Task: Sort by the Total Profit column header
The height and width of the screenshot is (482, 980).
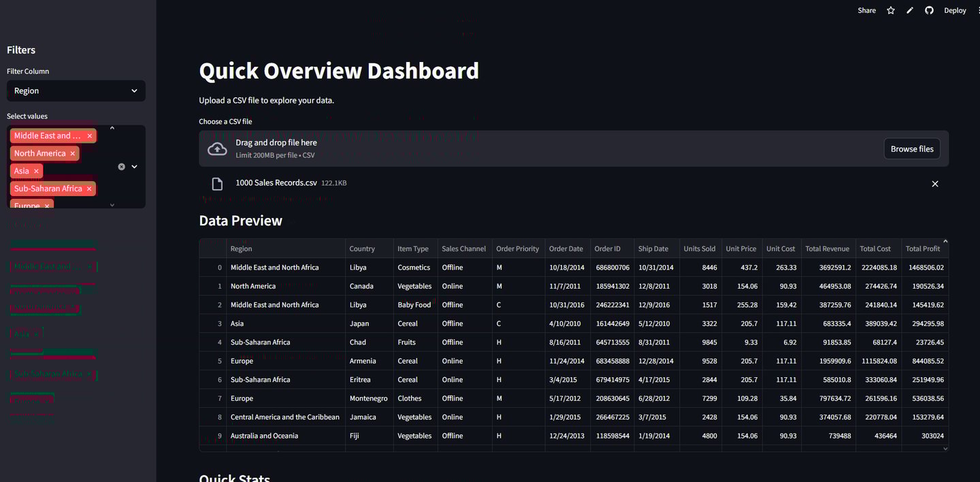Action: pos(924,248)
